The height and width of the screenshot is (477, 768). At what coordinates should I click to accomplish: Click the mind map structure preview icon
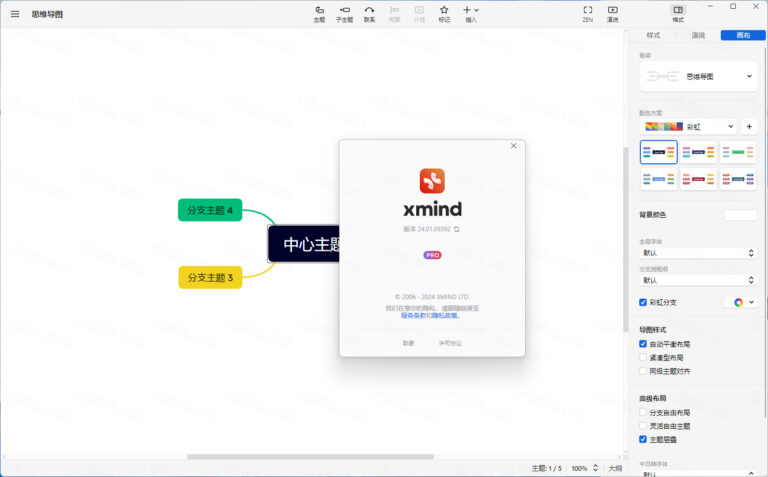662,76
